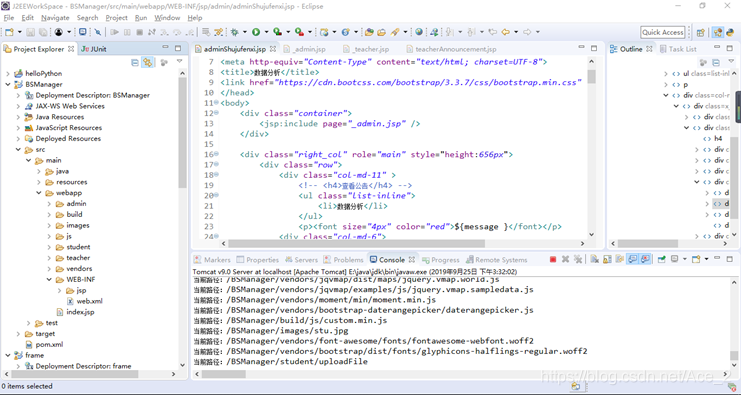Expand the jsp folder under WEB-INF
Image resolution: width=741 pixels, height=395 pixels.
pyautogui.click(x=60, y=291)
